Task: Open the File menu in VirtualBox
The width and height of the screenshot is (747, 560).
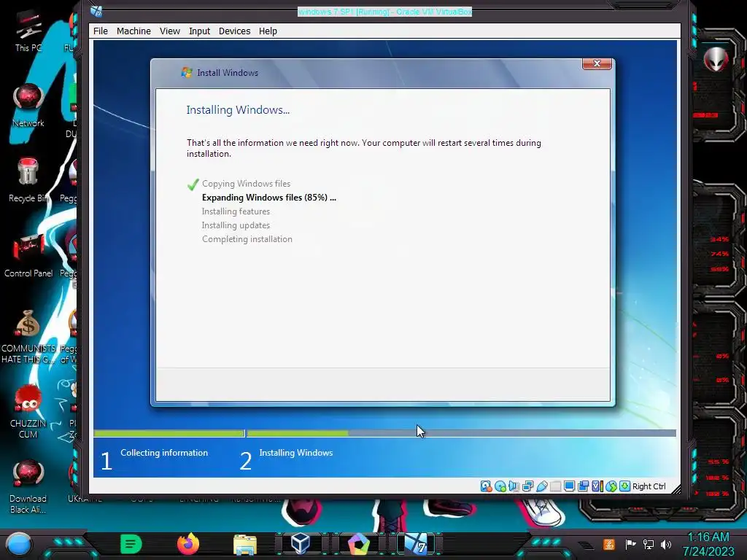Action: 100,31
